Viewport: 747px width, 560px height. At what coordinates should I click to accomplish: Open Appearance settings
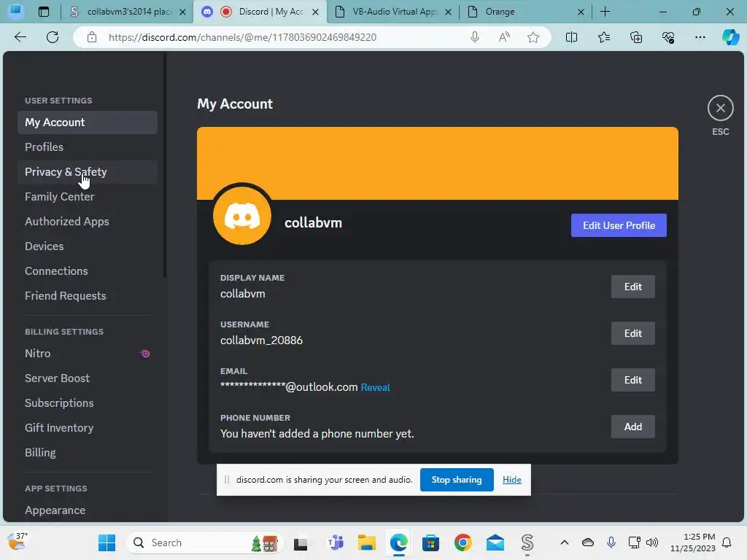(x=88, y=510)
